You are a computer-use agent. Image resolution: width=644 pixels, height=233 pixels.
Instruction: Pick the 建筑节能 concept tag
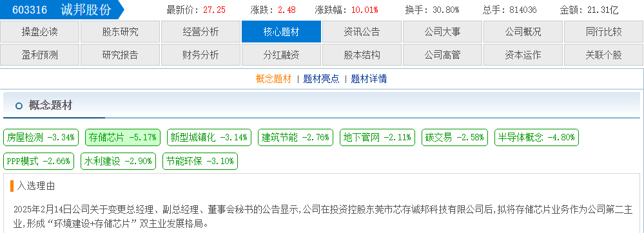coord(296,138)
